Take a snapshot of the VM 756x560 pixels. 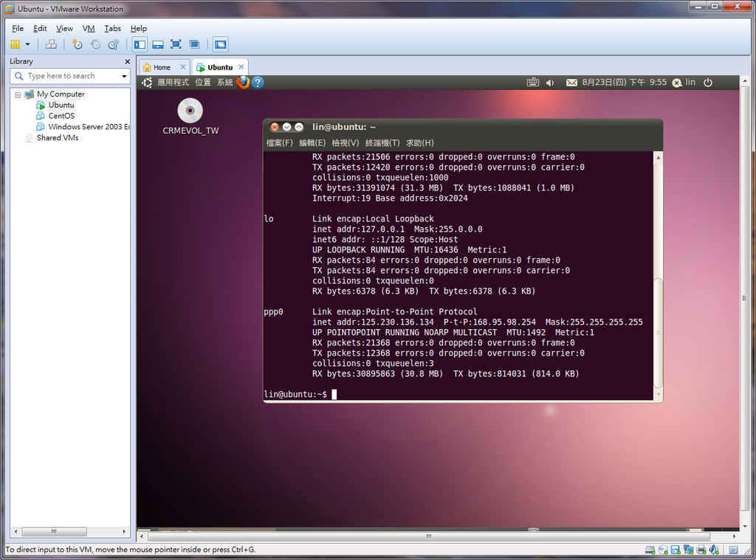[x=77, y=44]
